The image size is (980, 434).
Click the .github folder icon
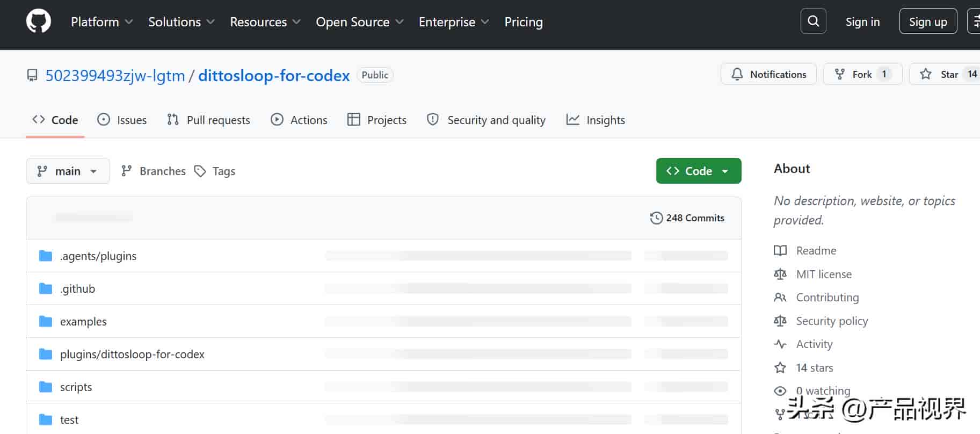pyautogui.click(x=46, y=288)
